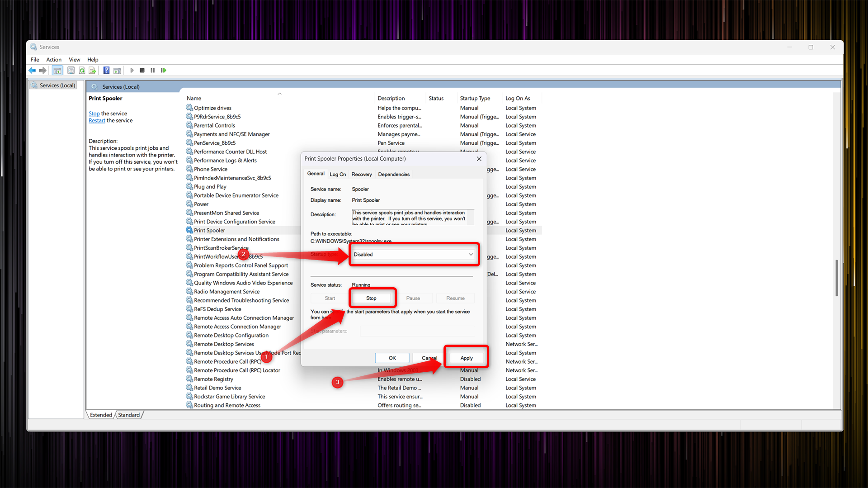Click the description text box in the dialog

[x=412, y=217]
